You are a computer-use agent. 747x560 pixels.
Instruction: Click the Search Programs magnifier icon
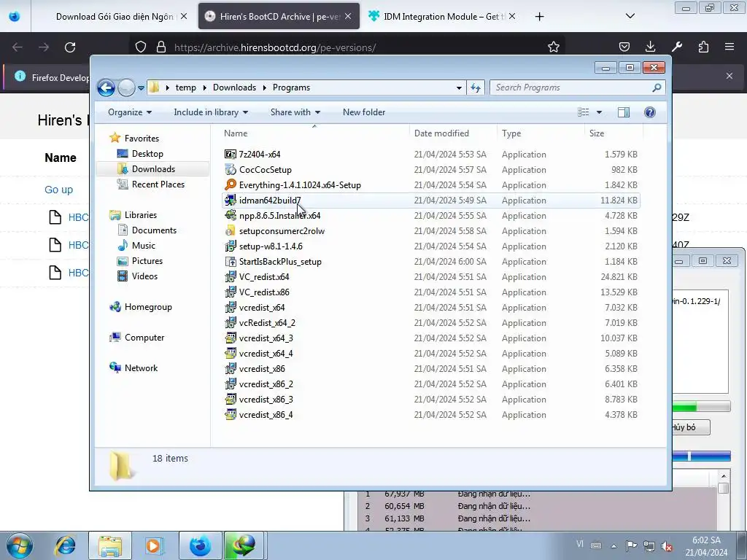click(x=657, y=87)
